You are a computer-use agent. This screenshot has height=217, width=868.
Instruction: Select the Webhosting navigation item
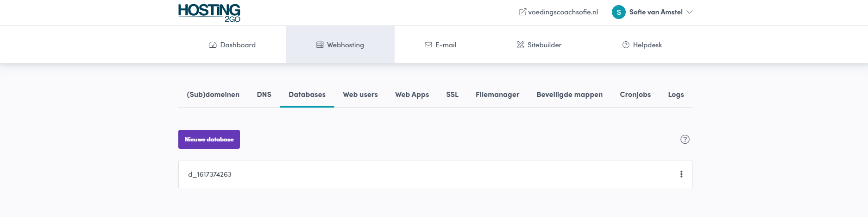pyautogui.click(x=340, y=45)
